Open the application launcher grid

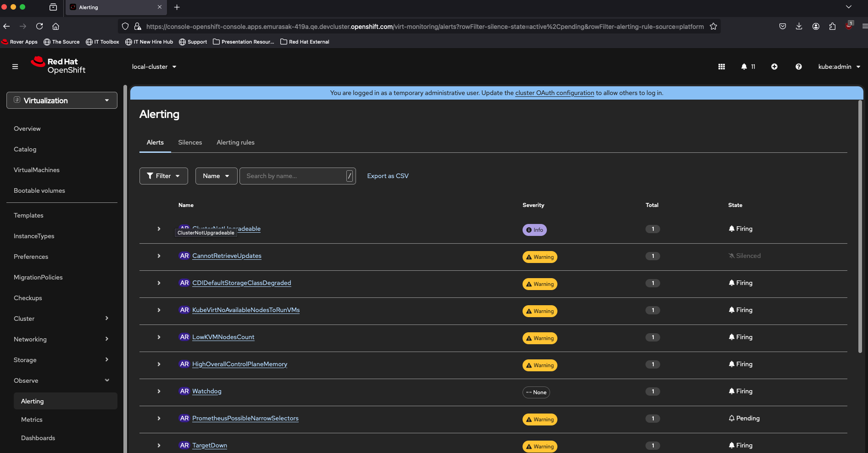click(722, 67)
